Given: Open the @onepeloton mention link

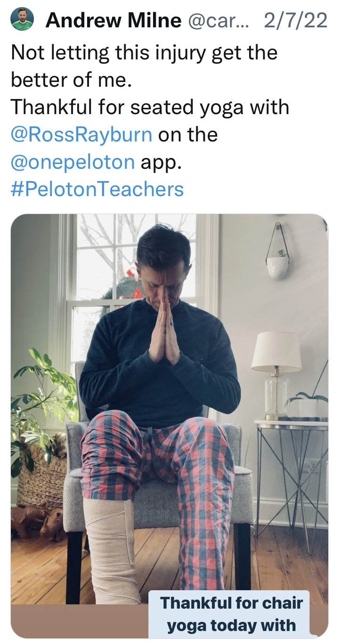Looking at the screenshot, I should [73, 162].
